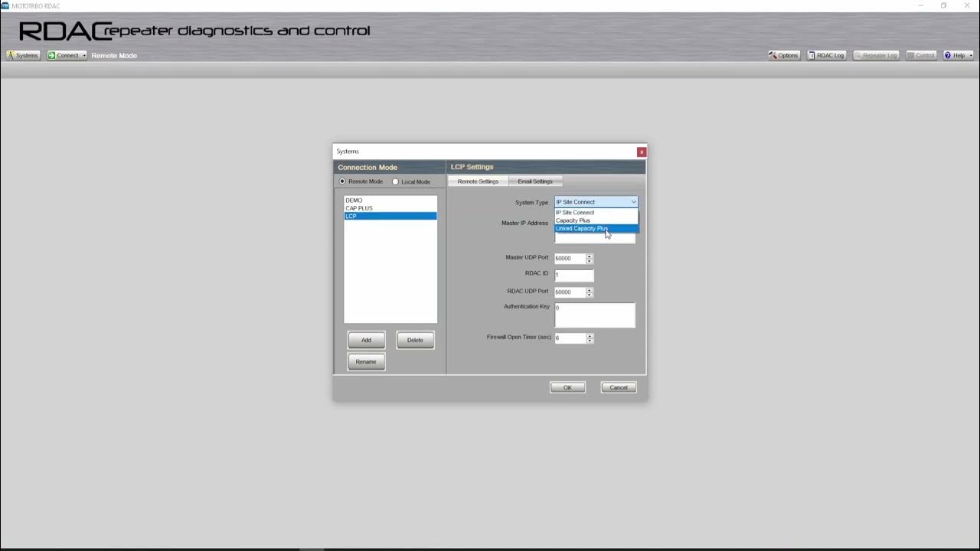Screen dimensions: 980x551
Task: Select the LCP system in list
Action: pos(390,216)
